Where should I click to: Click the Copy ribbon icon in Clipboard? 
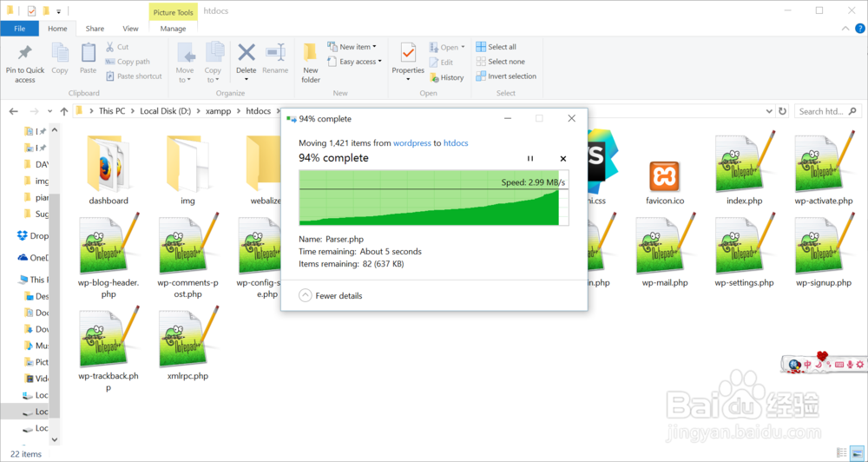(x=60, y=59)
